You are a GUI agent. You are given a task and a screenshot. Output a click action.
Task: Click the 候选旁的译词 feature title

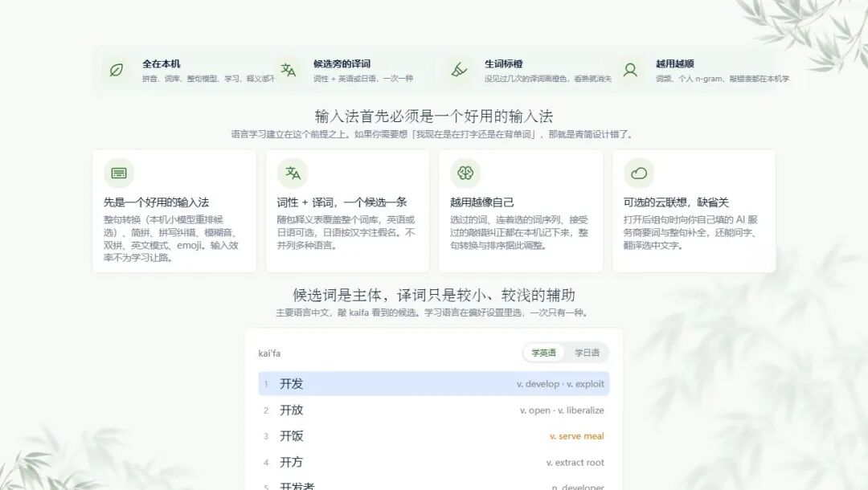tap(342, 63)
